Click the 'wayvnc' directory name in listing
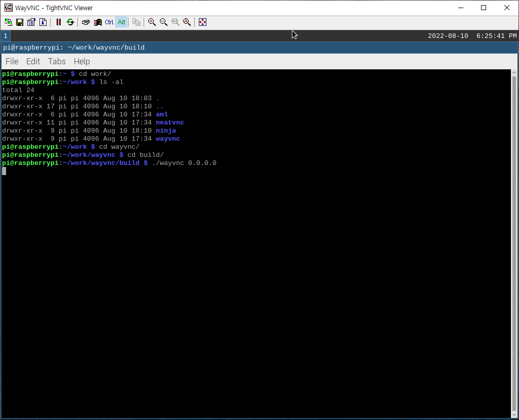This screenshot has width=519, height=420. point(168,139)
